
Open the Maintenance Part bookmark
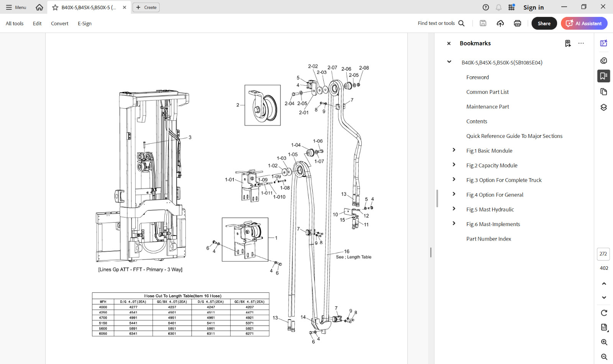[x=488, y=107]
